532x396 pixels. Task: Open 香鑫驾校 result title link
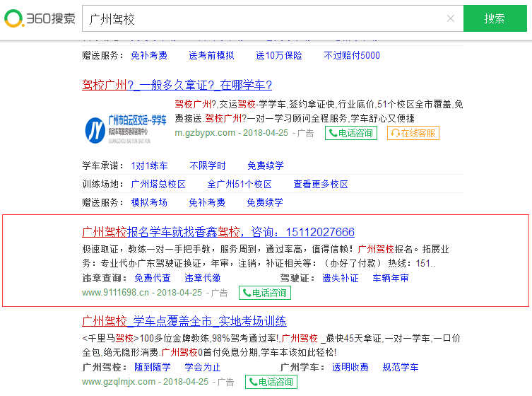[x=218, y=232]
